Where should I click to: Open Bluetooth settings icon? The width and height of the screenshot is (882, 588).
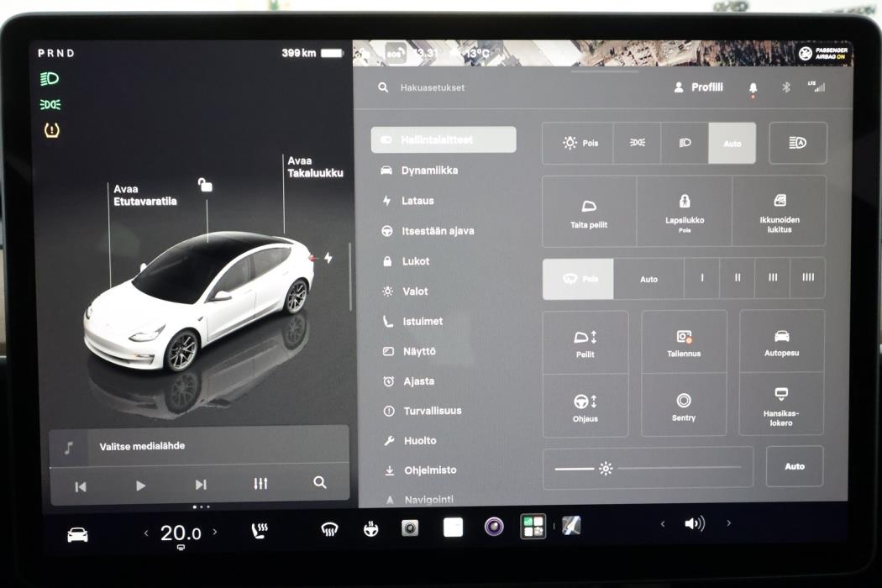[785, 87]
